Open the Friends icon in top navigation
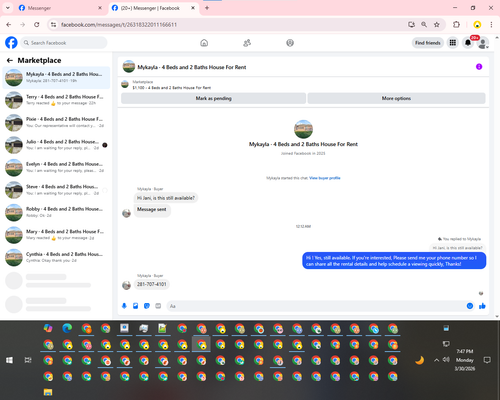Viewport: 500px width, 400px height. (x=247, y=43)
